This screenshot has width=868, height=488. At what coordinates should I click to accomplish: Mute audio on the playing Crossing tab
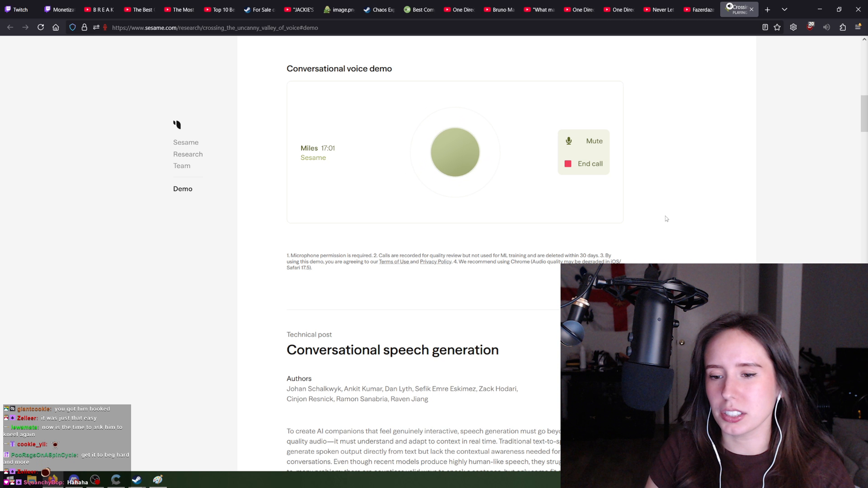pos(729,7)
